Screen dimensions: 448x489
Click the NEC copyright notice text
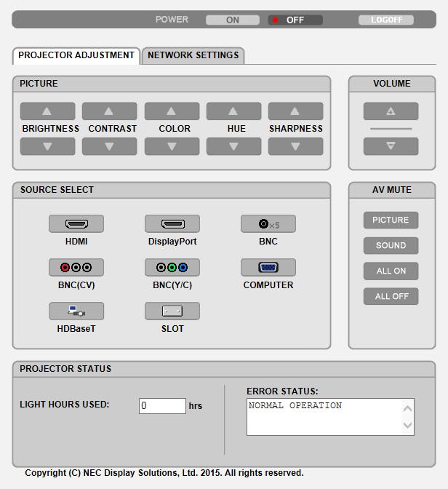pos(164,473)
